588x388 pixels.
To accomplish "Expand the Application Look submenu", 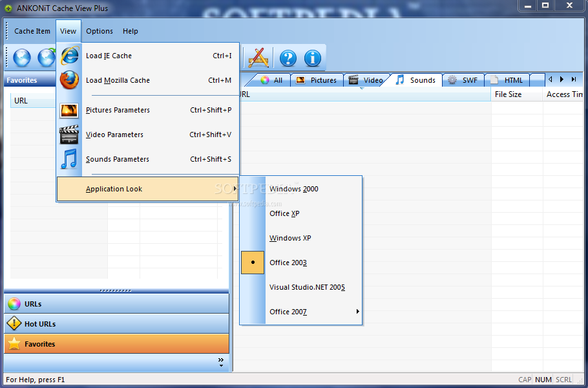I will coord(148,189).
